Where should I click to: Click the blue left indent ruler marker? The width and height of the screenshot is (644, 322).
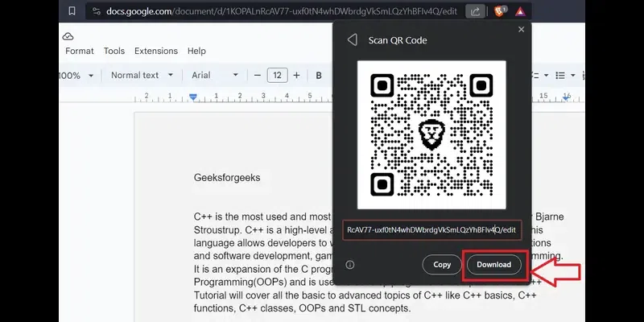pos(193,97)
